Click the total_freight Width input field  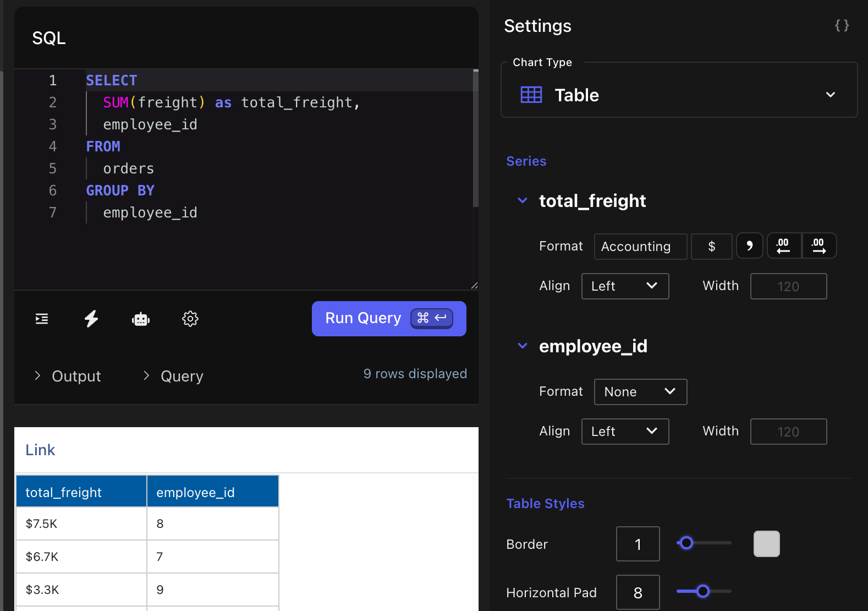788,286
